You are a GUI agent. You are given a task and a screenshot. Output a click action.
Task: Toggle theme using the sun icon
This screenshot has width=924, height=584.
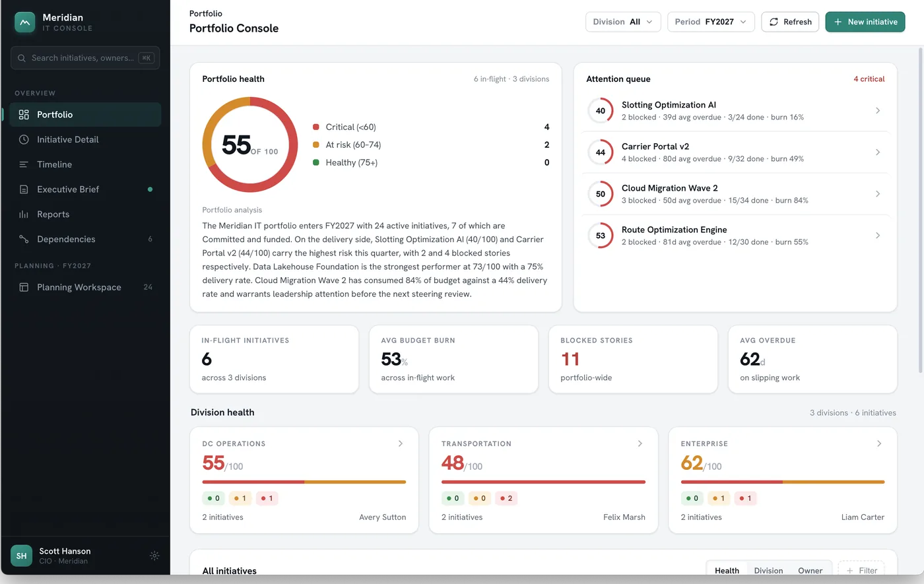[154, 556]
